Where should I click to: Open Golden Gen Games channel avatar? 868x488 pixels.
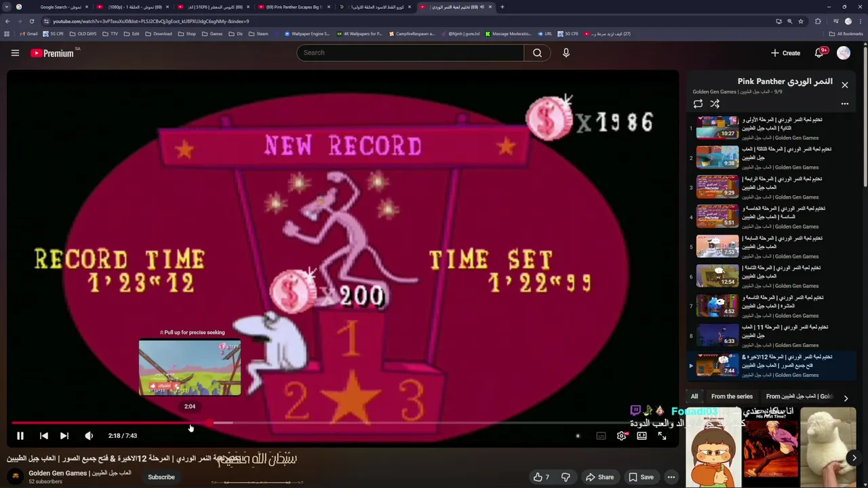click(15, 476)
